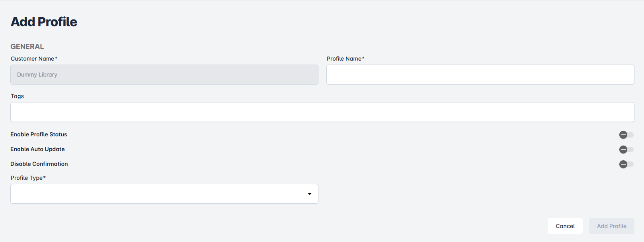Click the Profile Type dropdown caret arrow

309,194
